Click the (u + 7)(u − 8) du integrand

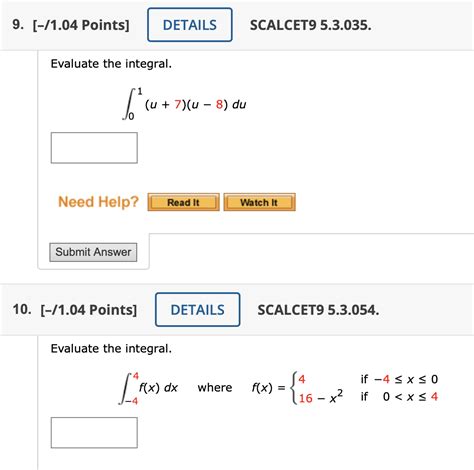(x=195, y=104)
